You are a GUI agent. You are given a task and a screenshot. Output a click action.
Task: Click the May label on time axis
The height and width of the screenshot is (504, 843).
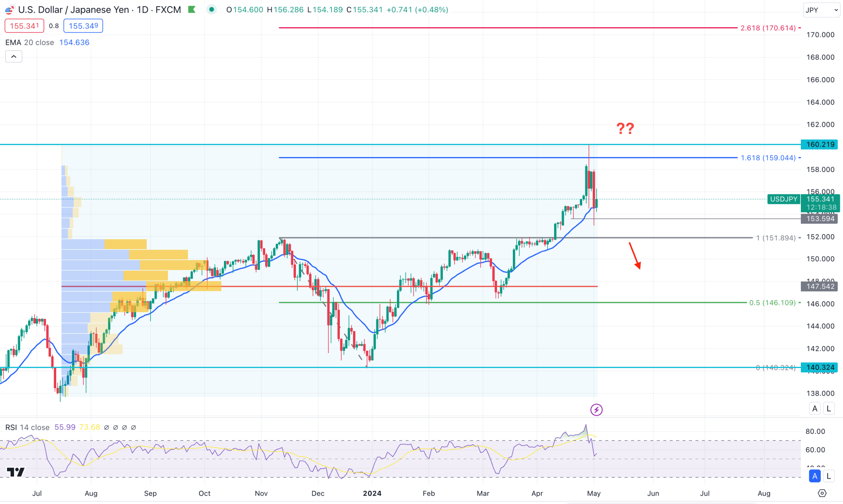[x=594, y=493]
